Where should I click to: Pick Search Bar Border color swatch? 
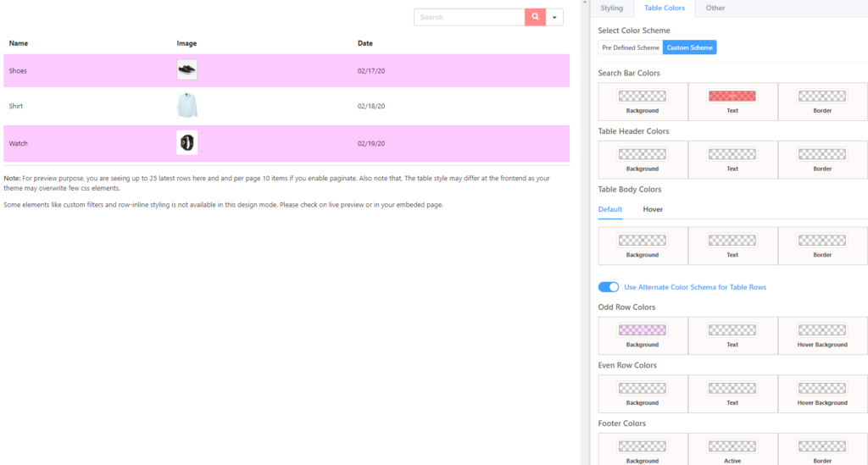tap(822, 97)
